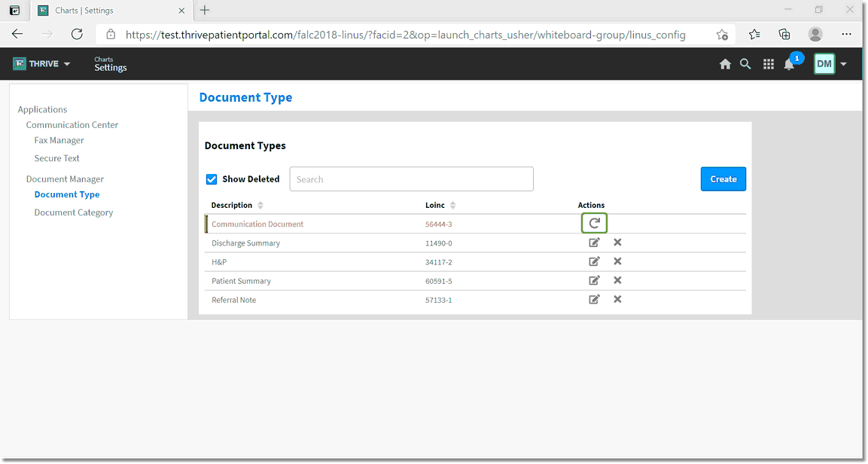Edit the Patient Summary document type
The image size is (868, 464).
click(594, 280)
